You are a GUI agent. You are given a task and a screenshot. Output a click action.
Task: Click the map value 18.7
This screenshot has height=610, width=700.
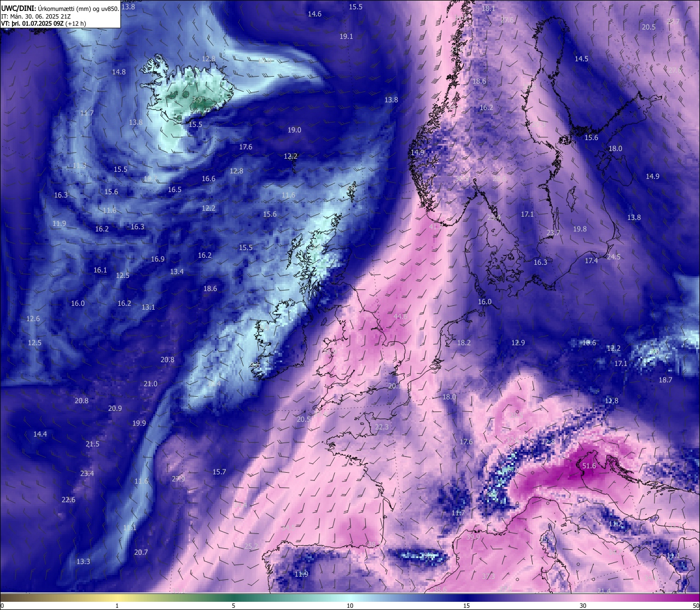(666, 380)
